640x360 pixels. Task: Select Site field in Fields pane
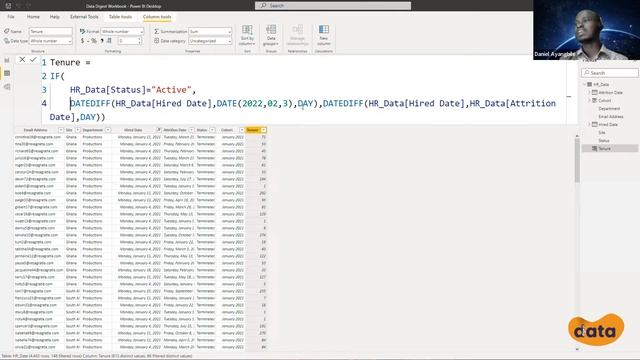pos(602,132)
